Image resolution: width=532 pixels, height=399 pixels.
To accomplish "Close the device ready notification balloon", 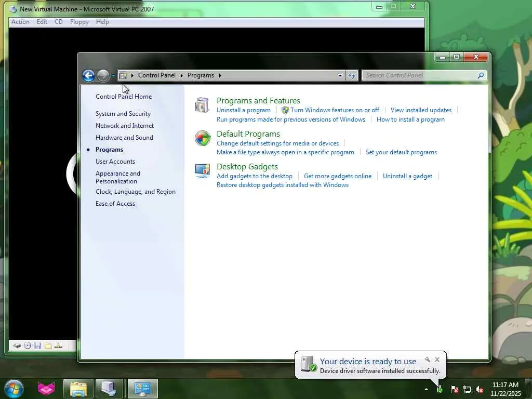I will (437, 360).
